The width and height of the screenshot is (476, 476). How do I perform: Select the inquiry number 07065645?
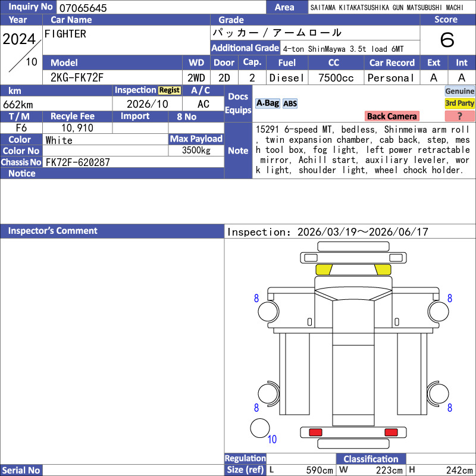pos(83,8)
